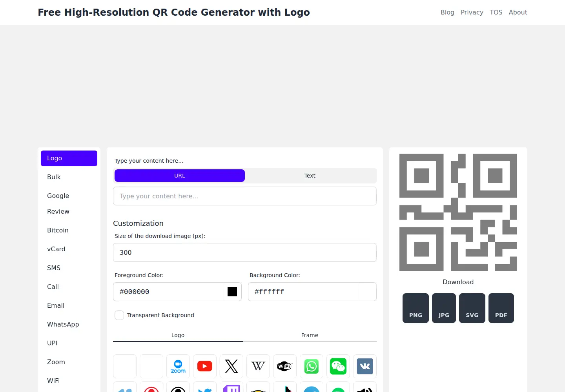Select the VK logo icon
Screen dimensions: 565x392
(x=365, y=366)
